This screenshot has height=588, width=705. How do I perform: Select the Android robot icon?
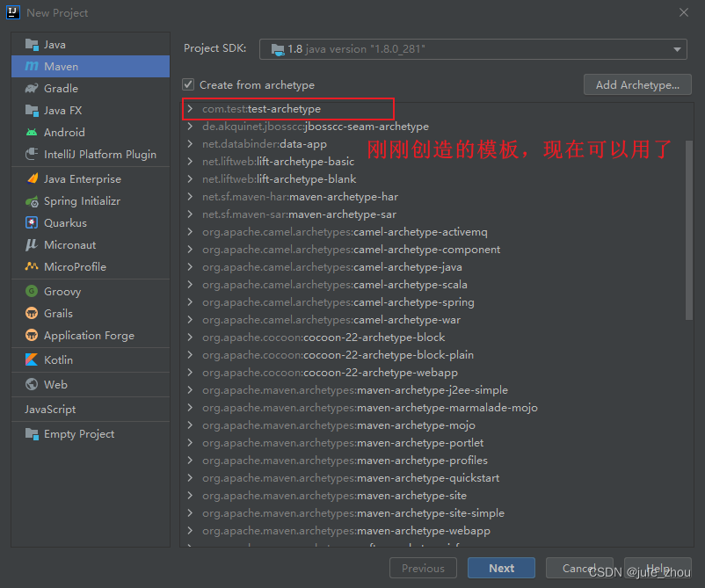pyautogui.click(x=32, y=132)
